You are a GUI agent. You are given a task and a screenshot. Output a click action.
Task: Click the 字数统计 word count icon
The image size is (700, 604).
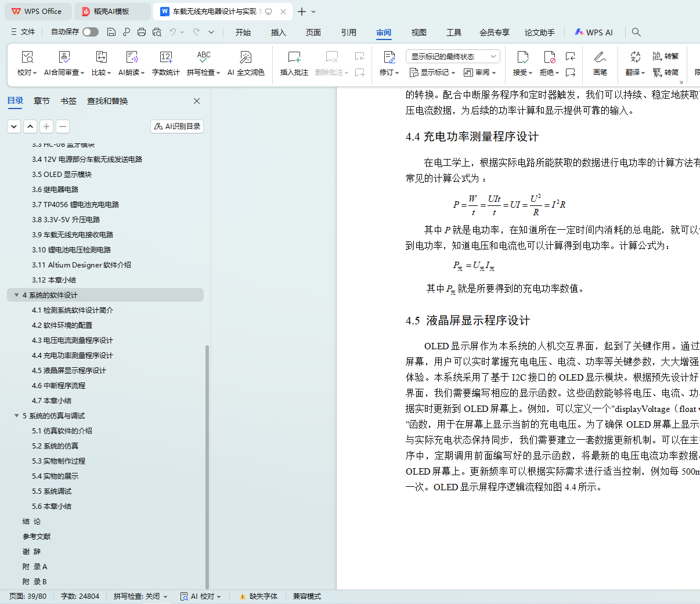pos(165,57)
